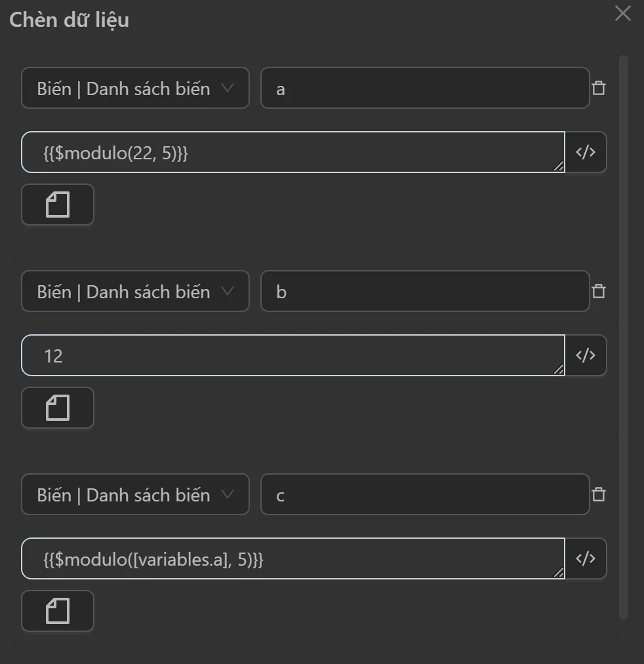Image resolution: width=644 pixels, height=664 pixels.
Task: Click file icon button below variable a
Action: point(58,205)
